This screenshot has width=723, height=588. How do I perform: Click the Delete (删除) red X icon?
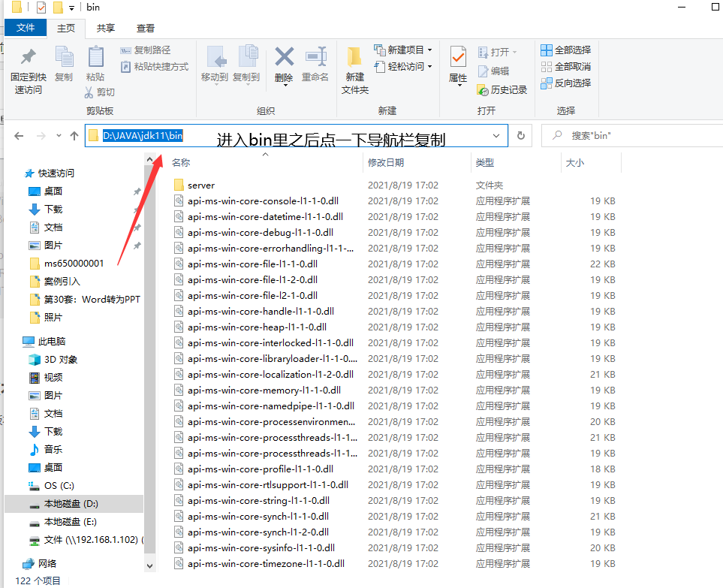[x=284, y=57]
